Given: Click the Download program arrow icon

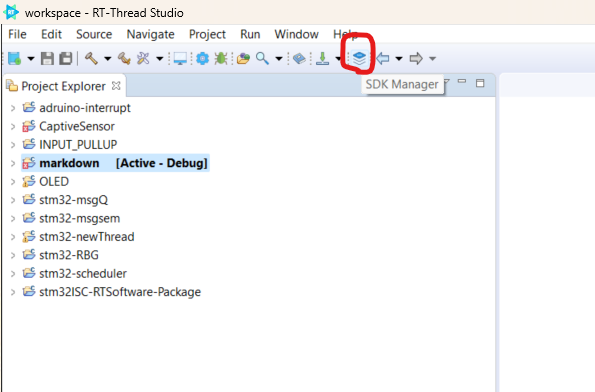Looking at the screenshot, I should [x=323, y=58].
